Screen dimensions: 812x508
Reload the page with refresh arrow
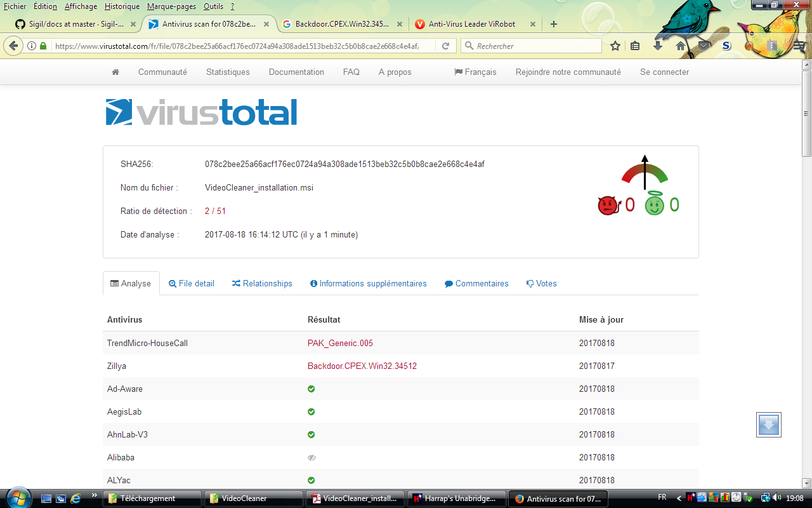(x=445, y=46)
